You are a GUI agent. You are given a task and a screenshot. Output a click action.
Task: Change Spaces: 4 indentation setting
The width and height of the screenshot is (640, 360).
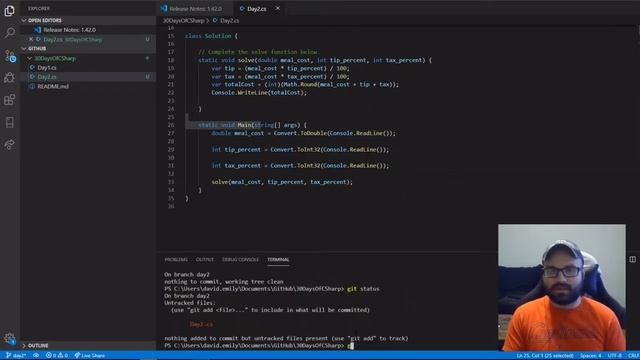(591, 356)
